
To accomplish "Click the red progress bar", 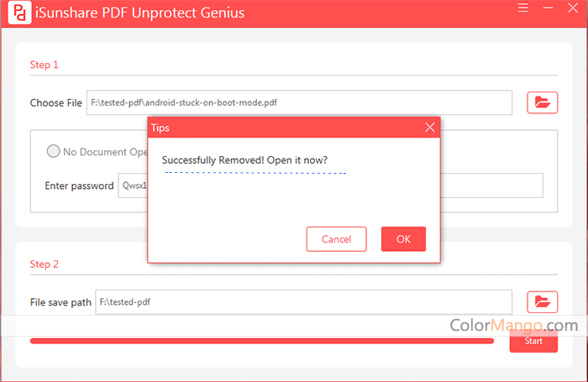I will tap(261, 341).
